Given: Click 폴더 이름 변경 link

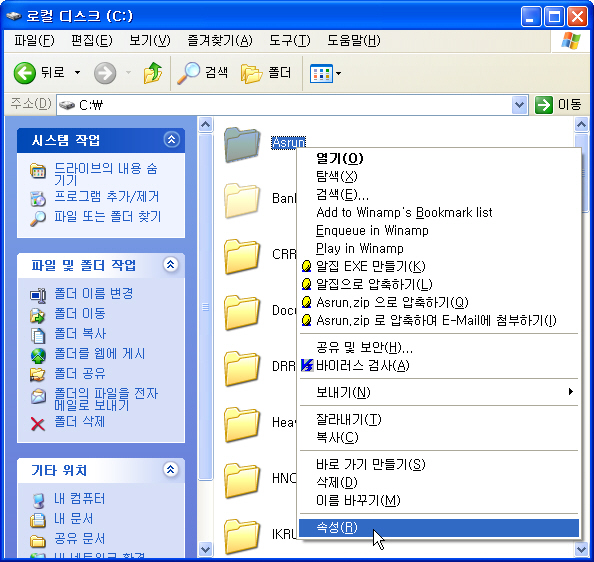Looking at the screenshot, I should [x=94, y=293].
